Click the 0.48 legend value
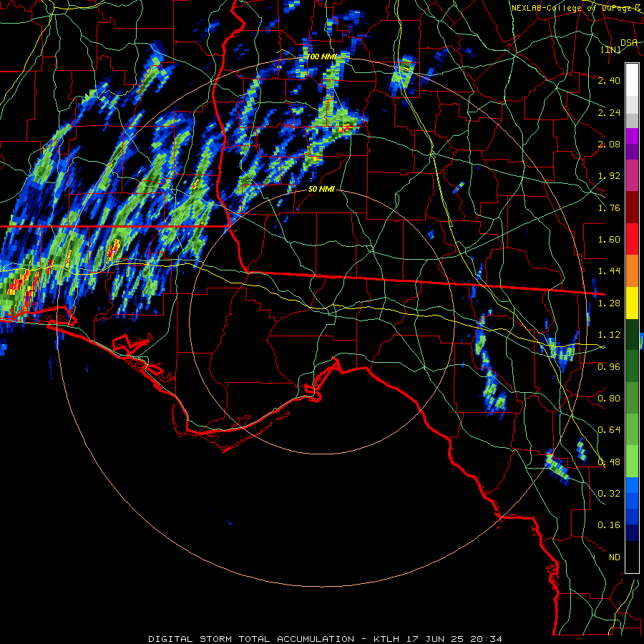Viewport: 644px width, 644px height. [x=609, y=462]
